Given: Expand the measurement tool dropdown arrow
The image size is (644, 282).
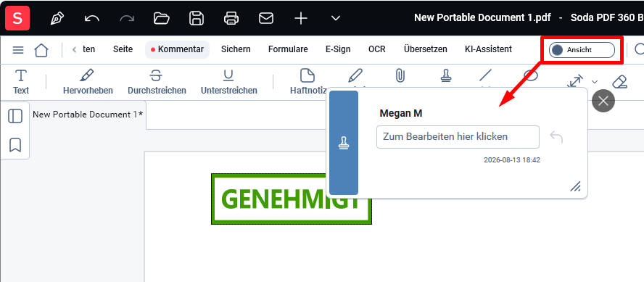Looking at the screenshot, I should pyautogui.click(x=594, y=82).
